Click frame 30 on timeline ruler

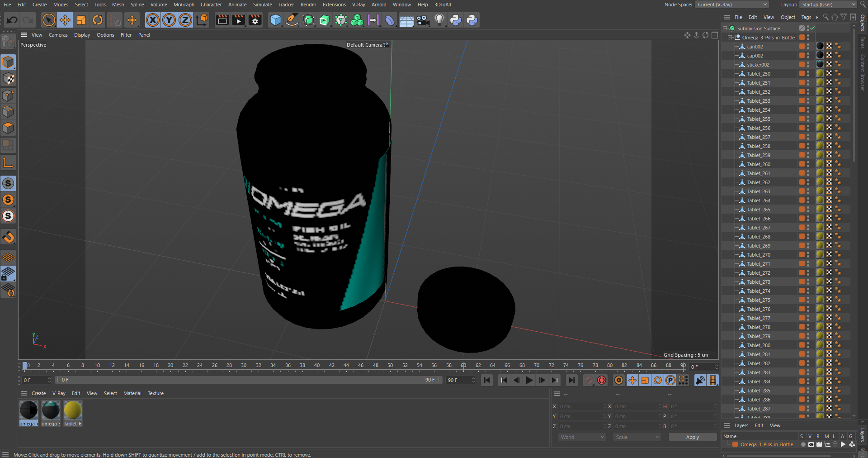coord(244,366)
